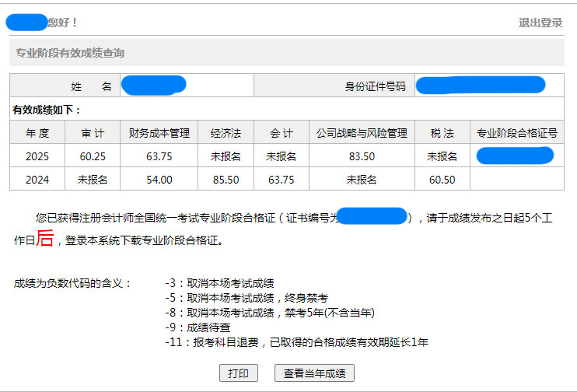This screenshot has width=577, height=392.
Task: Click the 年度 column header
Action: point(37,133)
